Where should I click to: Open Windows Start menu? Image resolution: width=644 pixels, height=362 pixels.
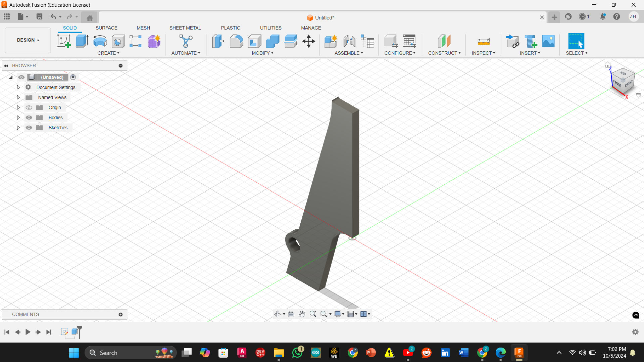(74, 353)
